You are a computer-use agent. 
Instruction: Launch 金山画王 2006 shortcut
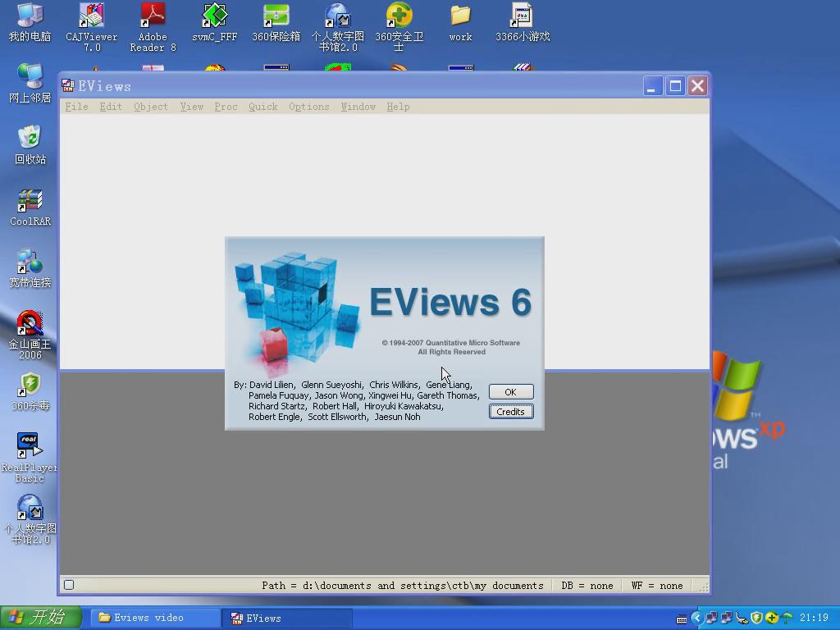pos(30,335)
